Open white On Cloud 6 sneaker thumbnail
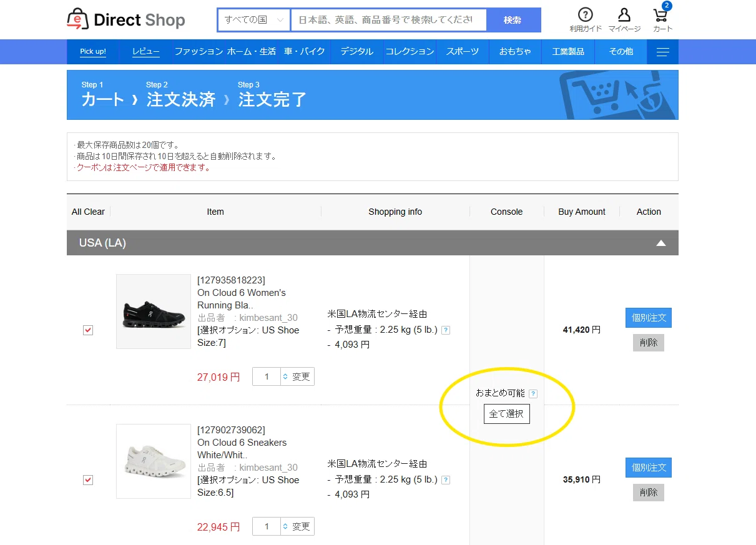This screenshot has width=756, height=545. tap(154, 461)
